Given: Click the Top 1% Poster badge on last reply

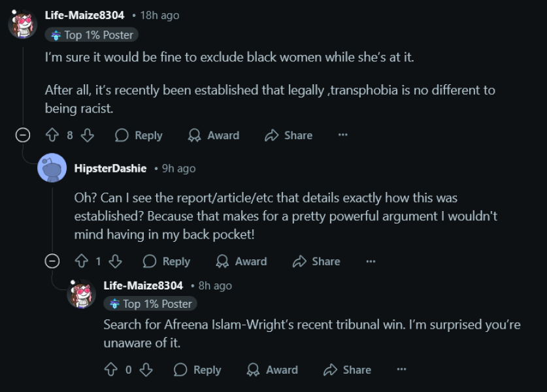Looking at the screenshot, I should coord(150,304).
